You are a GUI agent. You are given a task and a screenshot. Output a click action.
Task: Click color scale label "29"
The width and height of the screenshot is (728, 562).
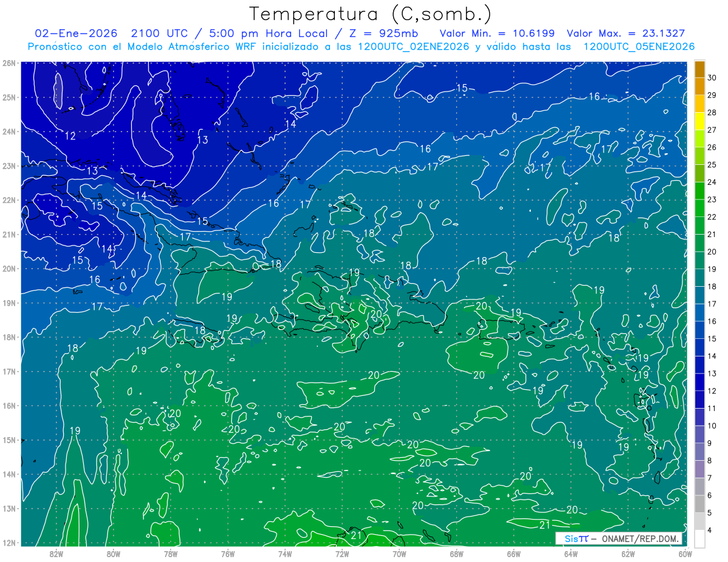coord(712,95)
